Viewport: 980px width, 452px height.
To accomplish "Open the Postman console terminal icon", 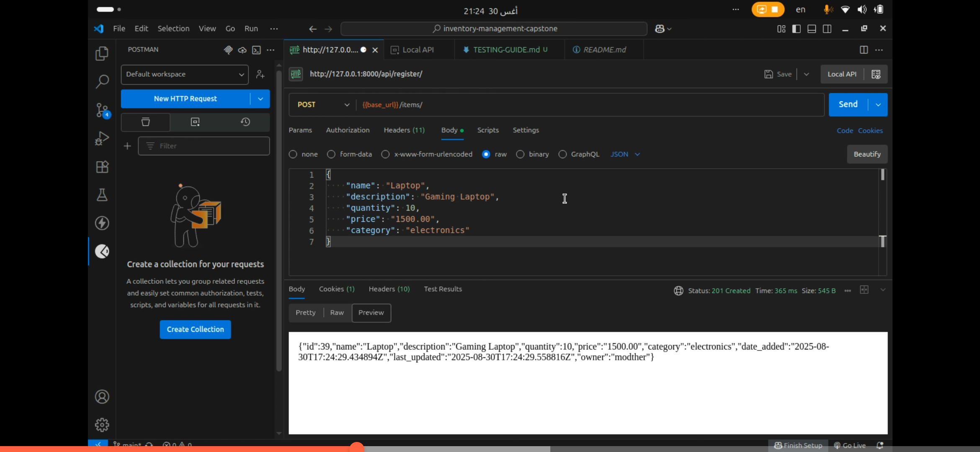I will pos(257,50).
